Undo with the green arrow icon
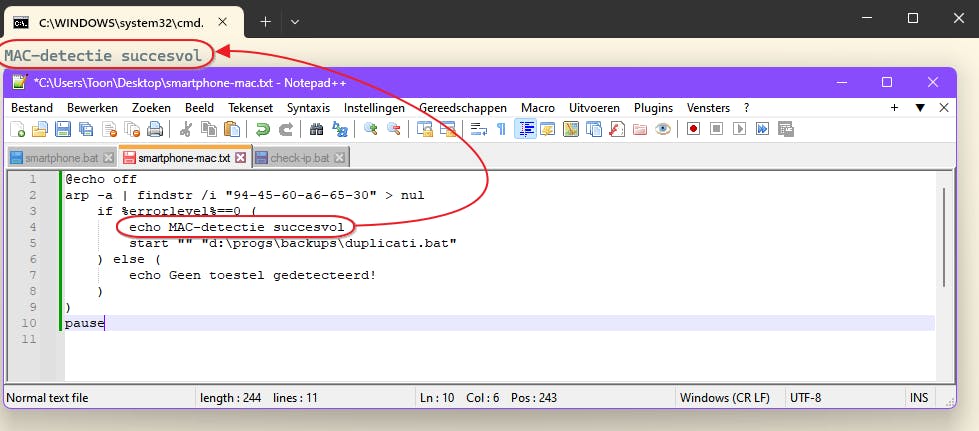This screenshot has height=431, width=979. (x=262, y=129)
